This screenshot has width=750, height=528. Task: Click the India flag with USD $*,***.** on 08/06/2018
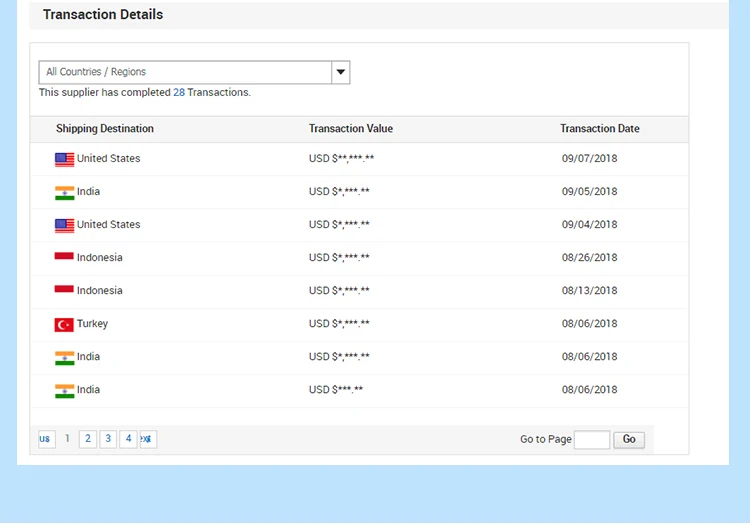pos(64,357)
